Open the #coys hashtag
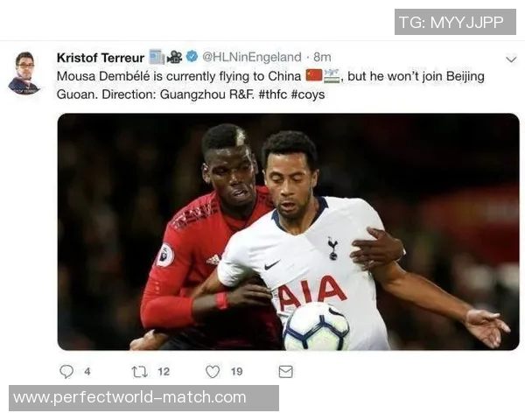 pos(308,94)
